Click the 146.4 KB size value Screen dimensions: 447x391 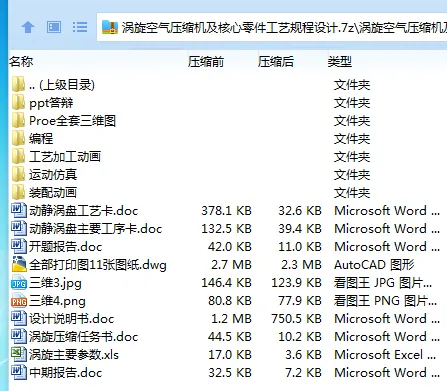pyautogui.click(x=226, y=283)
